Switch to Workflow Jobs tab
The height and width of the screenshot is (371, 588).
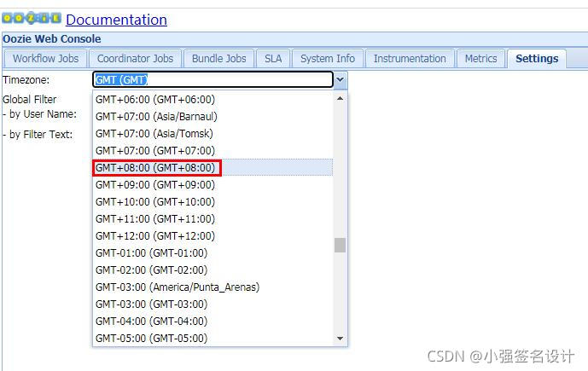(46, 59)
